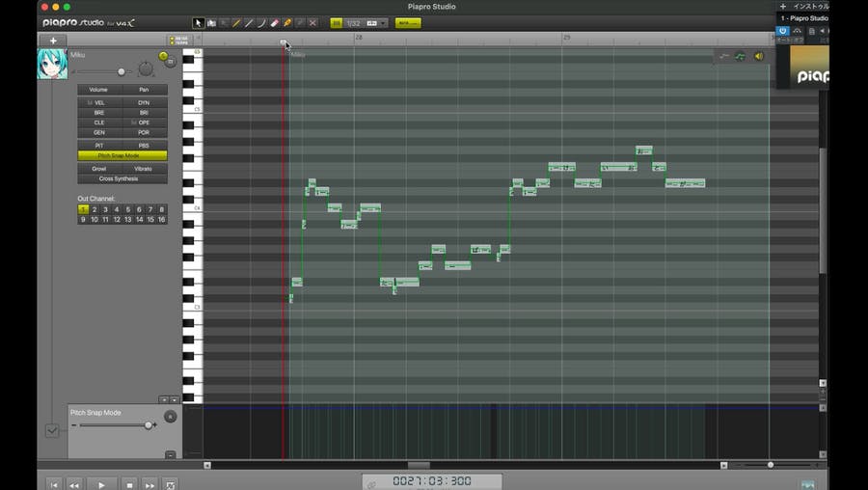Viewport: 868px width, 490px height.
Task: Adjust the Miku track volume slider
Action: 122,72
